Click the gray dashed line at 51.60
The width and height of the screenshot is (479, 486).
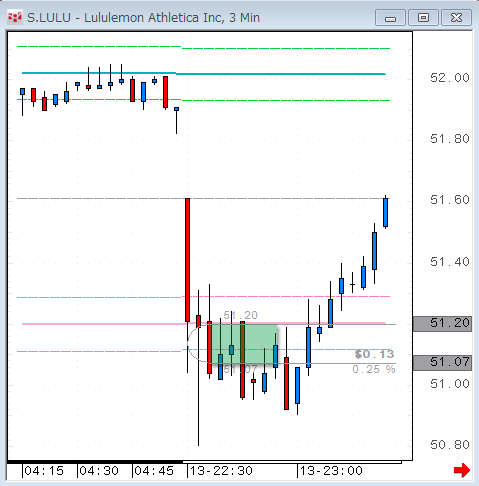[x=203, y=199]
